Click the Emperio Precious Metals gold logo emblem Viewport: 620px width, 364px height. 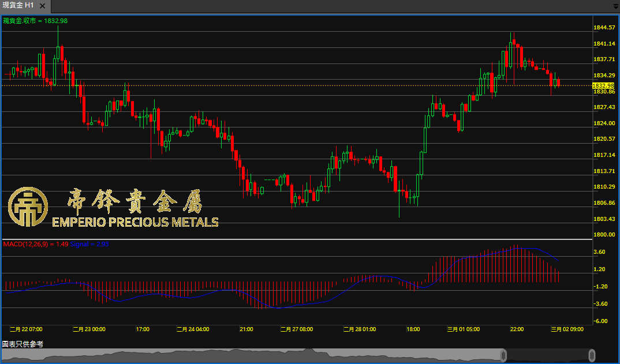27,207
